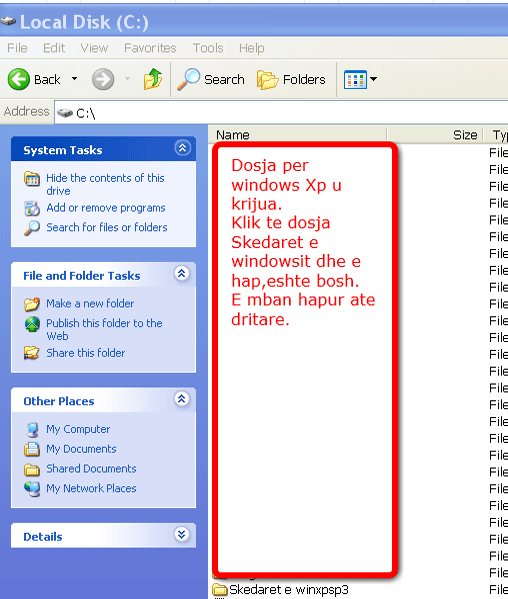Click the drive icon in address bar
508x599 pixels.
coord(65,113)
